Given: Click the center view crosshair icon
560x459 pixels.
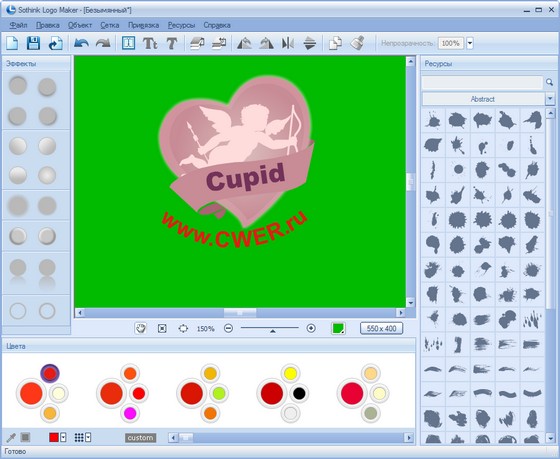Looking at the screenshot, I should [x=183, y=328].
